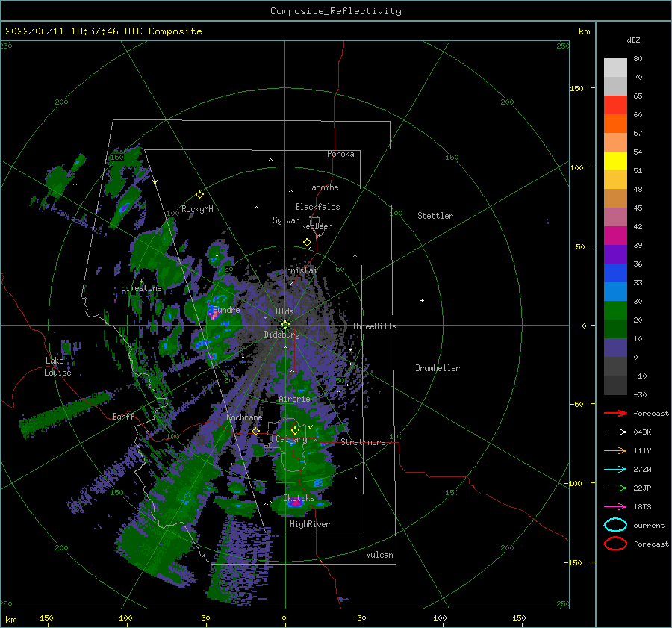Pick the bright yellow 54–51 dBZ swatch

tap(615, 161)
